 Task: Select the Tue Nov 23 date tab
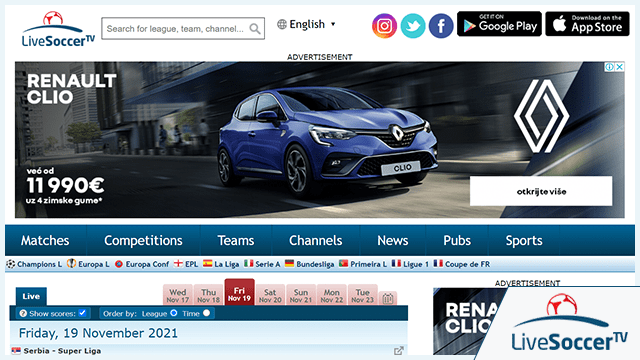pos(362,295)
